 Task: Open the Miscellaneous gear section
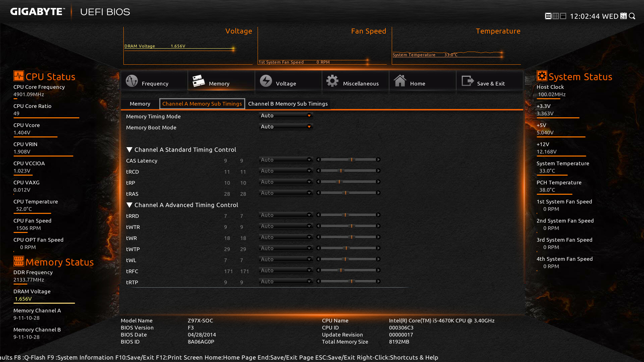pos(356,81)
